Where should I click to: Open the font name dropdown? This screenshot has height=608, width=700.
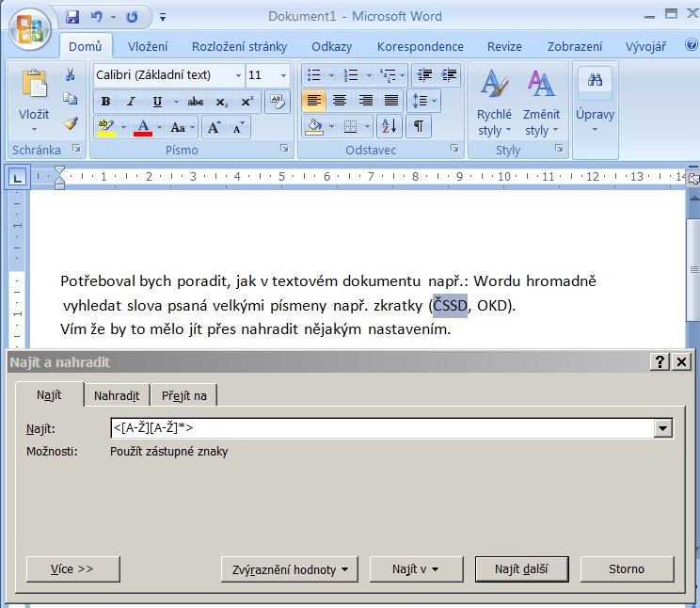pos(238,75)
